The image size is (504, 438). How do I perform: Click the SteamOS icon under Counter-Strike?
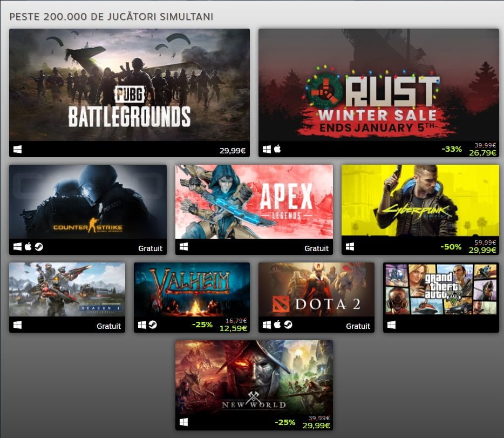click(x=39, y=247)
